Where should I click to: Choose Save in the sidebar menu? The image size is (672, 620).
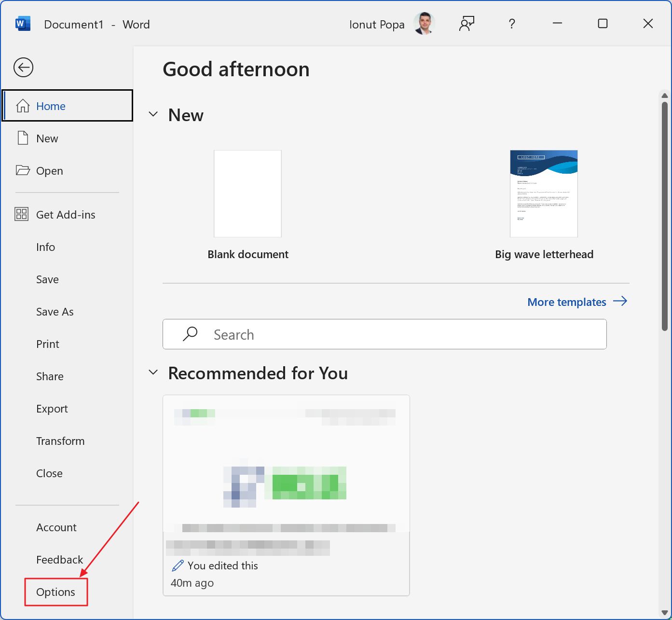click(68, 279)
